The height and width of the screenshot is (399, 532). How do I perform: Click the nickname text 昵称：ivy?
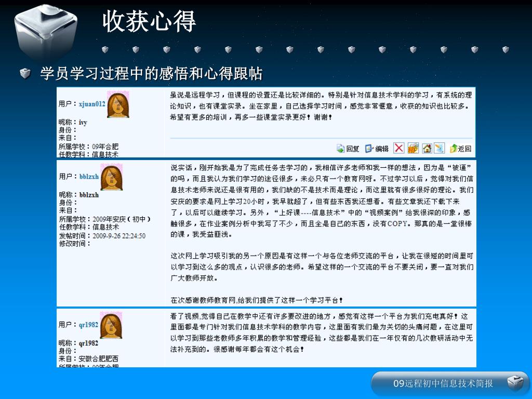tap(73, 122)
